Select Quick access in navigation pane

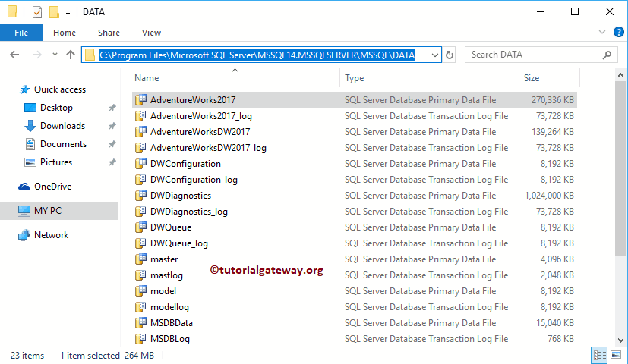60,89
